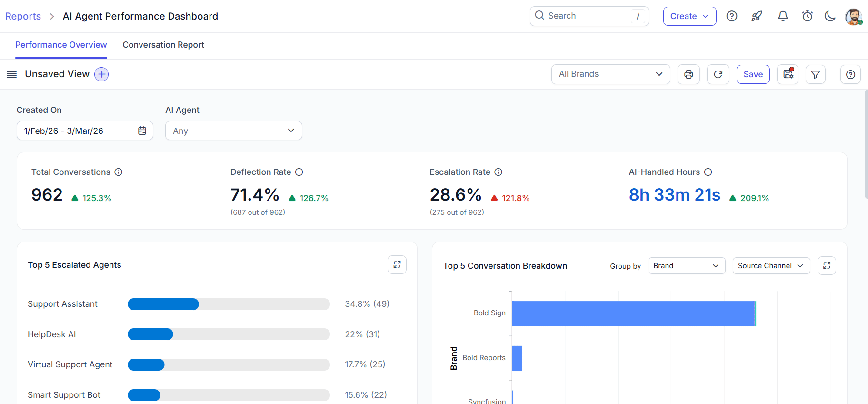Click the Bold Sign axis label

(489, 313)
